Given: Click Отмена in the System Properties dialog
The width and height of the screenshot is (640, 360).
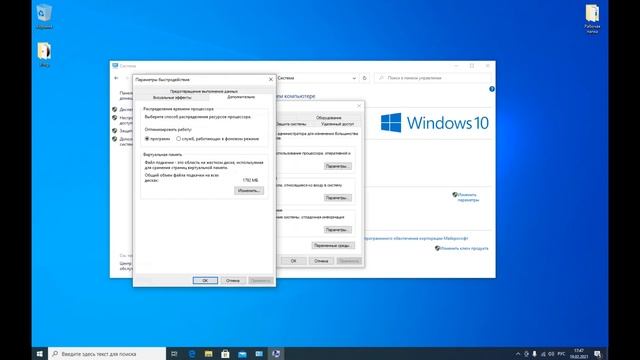Looking at the screenshot, I should tap(321, 261).
